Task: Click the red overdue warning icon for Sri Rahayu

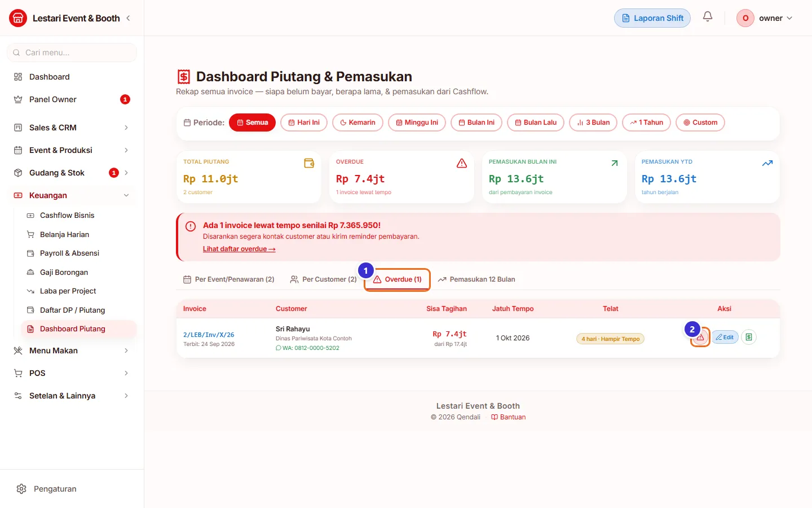Action: [x=700, y=338]
